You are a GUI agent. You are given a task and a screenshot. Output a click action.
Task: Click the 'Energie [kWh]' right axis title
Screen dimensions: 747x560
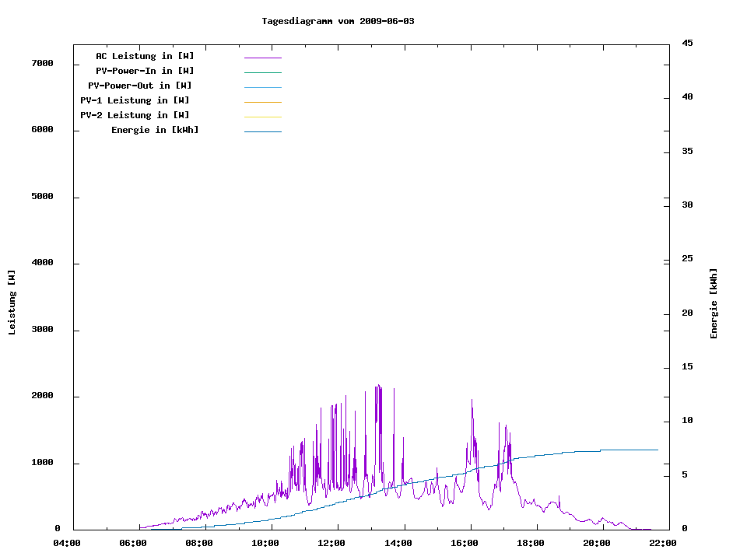pyautogui.click(x=714, y=303)
